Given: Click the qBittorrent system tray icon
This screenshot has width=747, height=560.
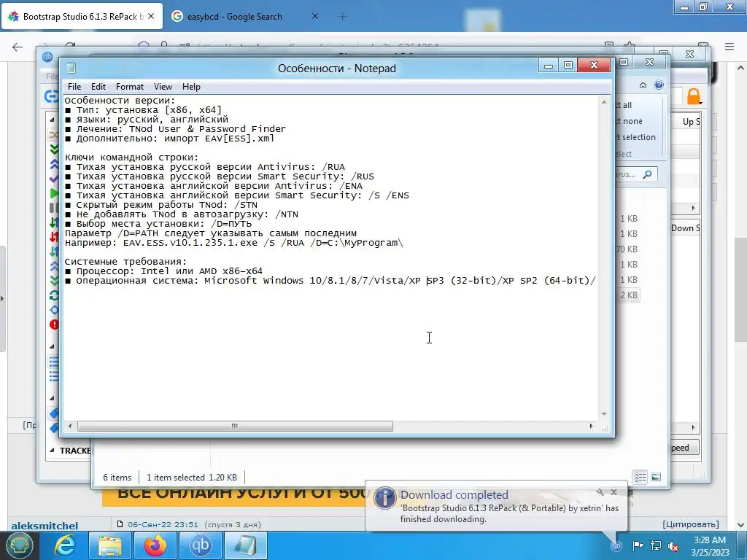Looking at the screenshot, I should 616,545.
